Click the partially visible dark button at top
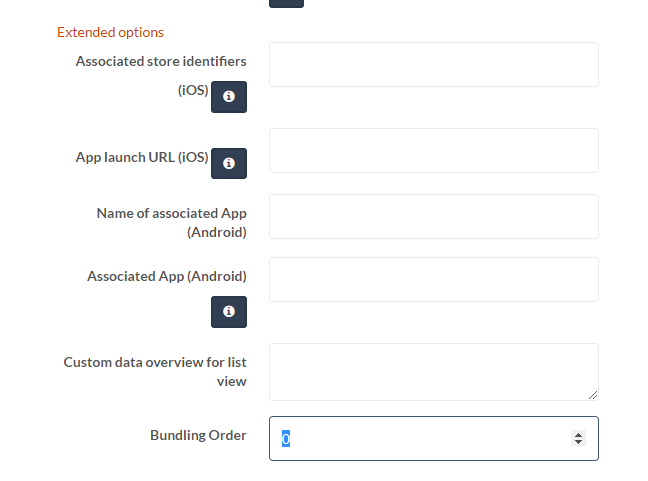 tap(286, 3)
